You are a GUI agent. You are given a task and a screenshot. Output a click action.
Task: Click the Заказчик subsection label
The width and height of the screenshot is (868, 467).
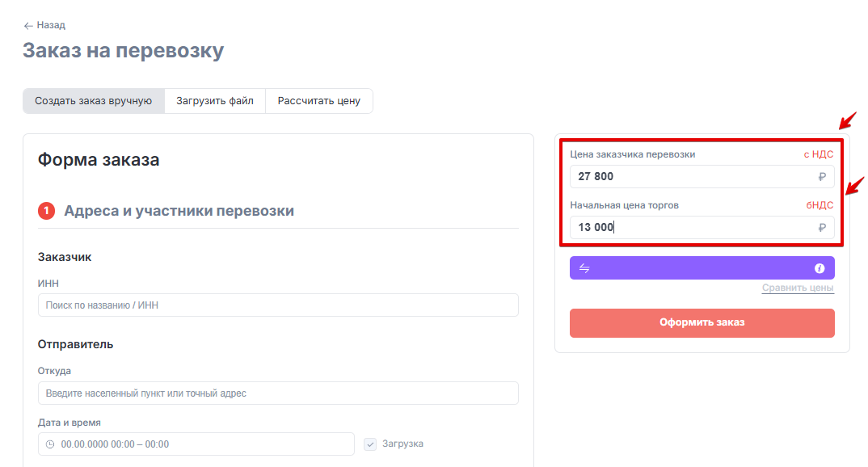[x=65, y=257]
